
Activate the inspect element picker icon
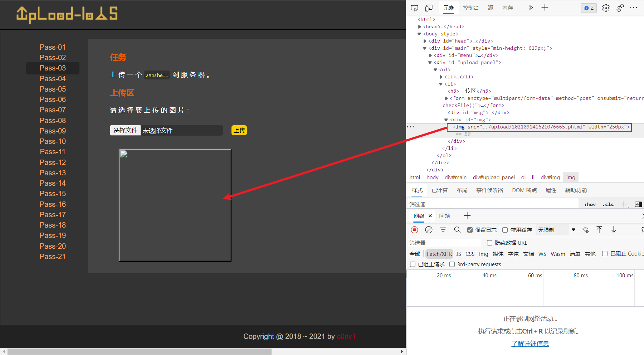[x=414, y=8]
